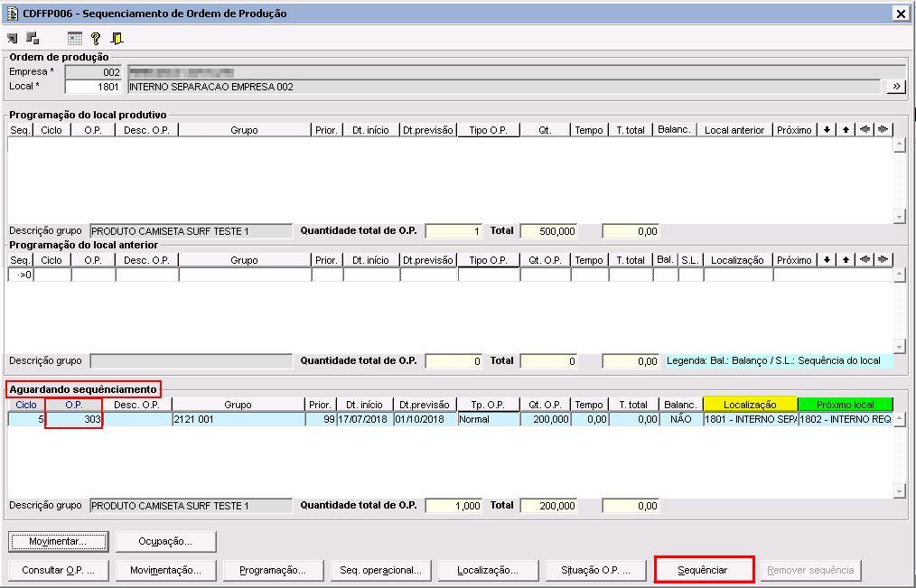Focus the Empresa field showing 002

93,72
